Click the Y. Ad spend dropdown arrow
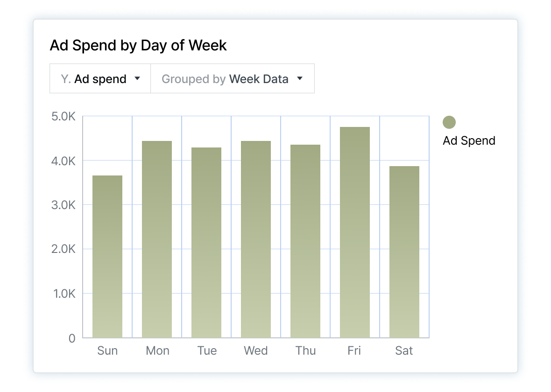 pos(138,78)
